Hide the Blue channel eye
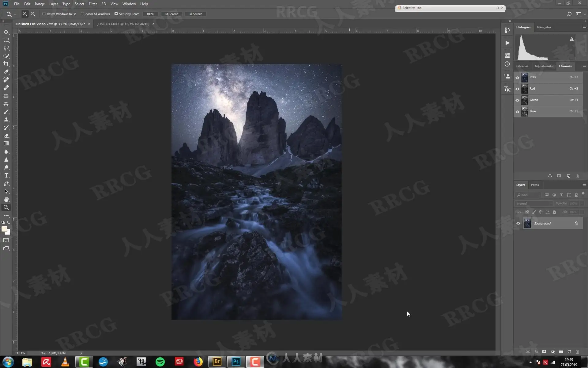This screenshot has height=368, width=588. click(x=517, y=112)
